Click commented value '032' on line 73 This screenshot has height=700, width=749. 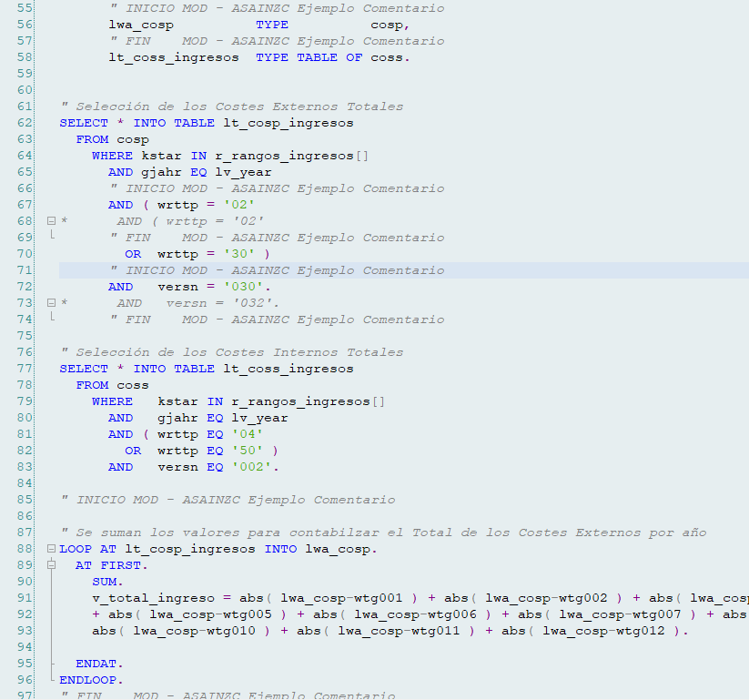(x=251, y=303)
